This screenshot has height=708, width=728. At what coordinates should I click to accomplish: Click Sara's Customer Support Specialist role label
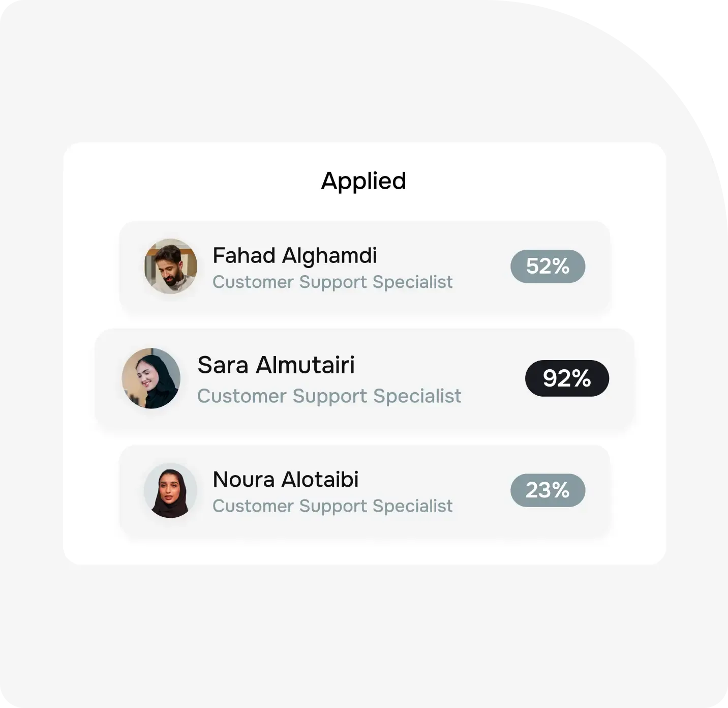(329, 396)
